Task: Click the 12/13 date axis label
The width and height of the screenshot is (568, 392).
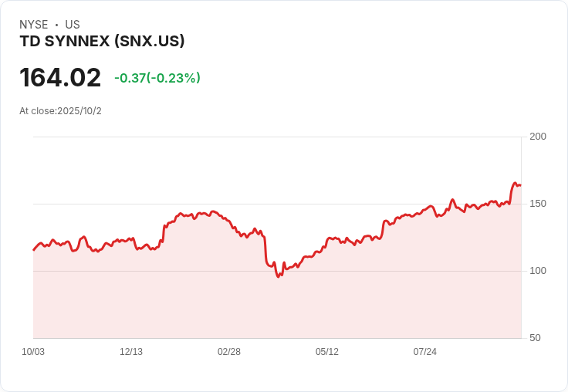Action: click(131, 352)
